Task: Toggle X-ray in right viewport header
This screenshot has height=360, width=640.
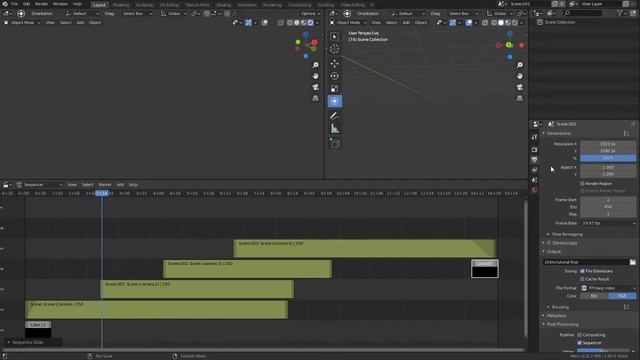Action: (x=485, y=23)
